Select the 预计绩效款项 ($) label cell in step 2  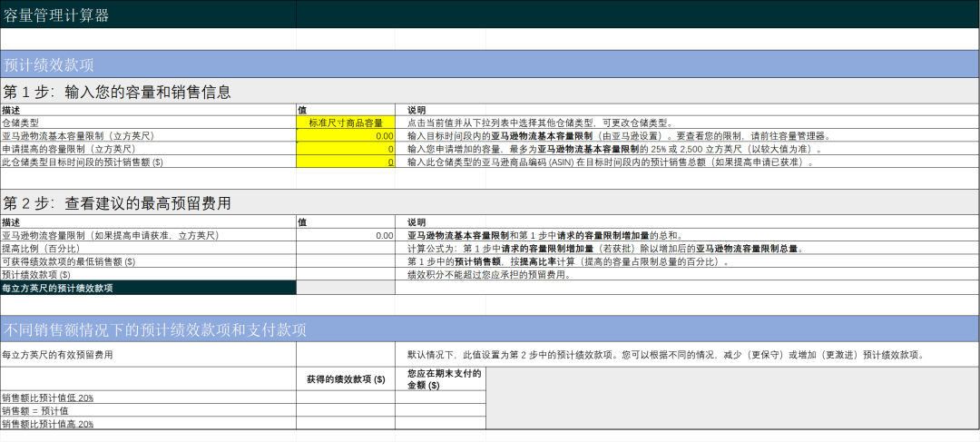(x=148, y=274)
